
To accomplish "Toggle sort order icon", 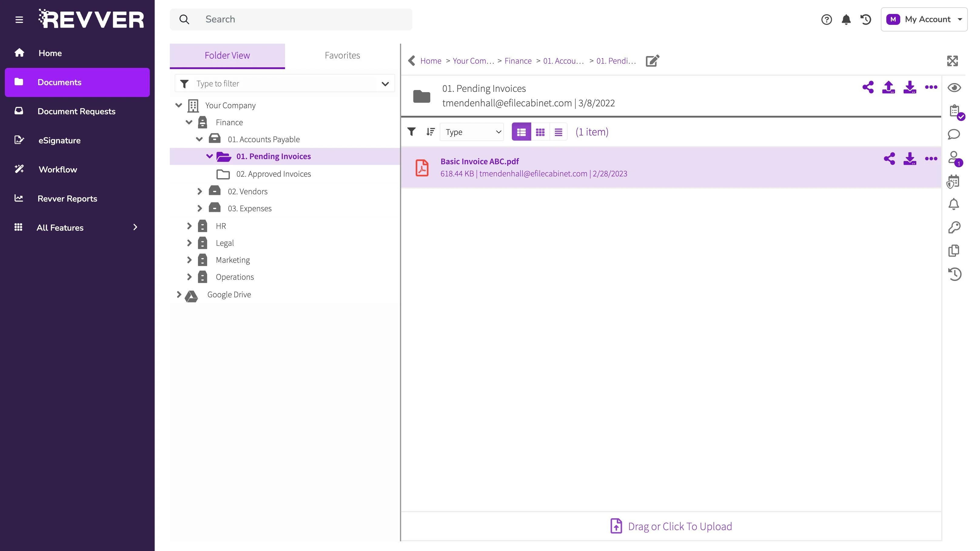I will click(x=430, y=132).
